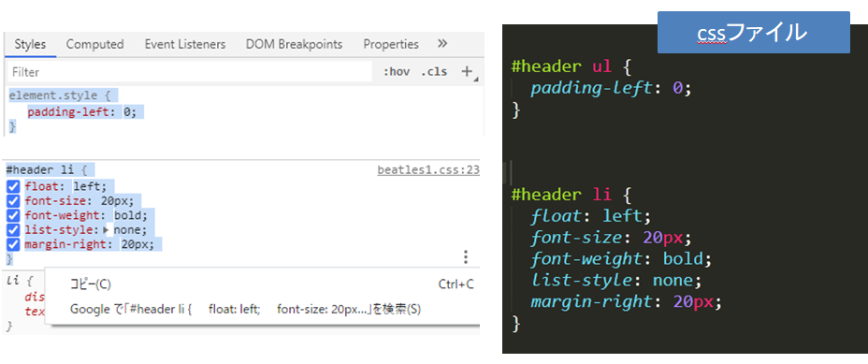The image size is (868, 364).
Task: Switch to the Styles tab
Action: (30, 44)
